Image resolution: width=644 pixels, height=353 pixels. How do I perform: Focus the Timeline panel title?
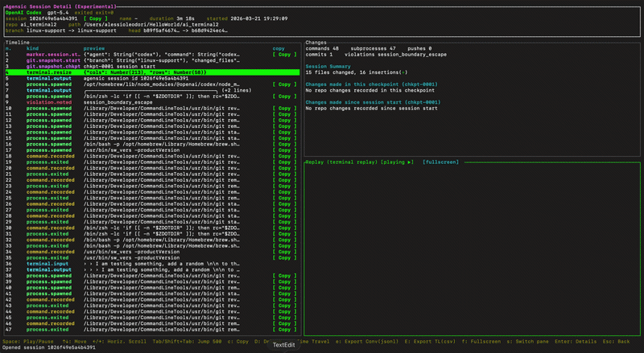pos(18,42)
